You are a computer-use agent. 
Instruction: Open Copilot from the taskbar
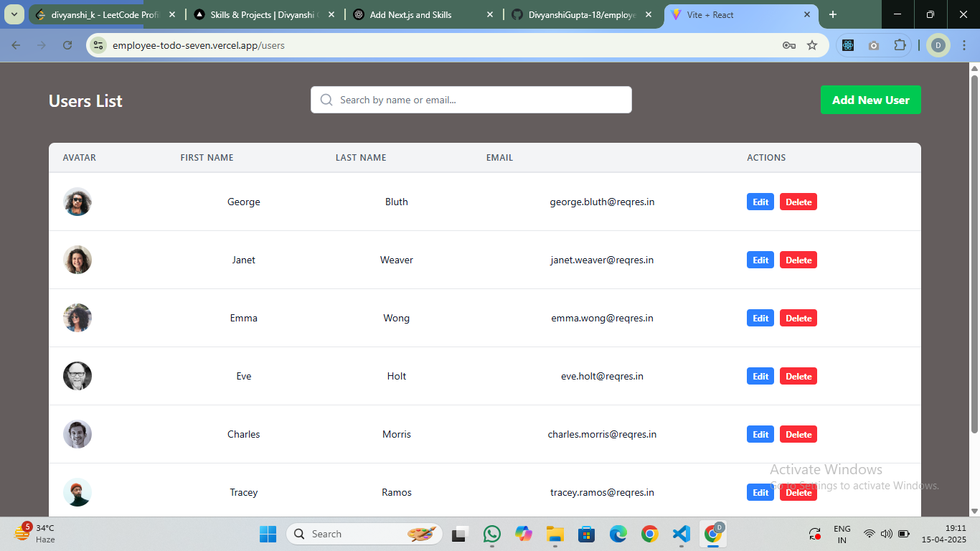(x=524, y=534)
